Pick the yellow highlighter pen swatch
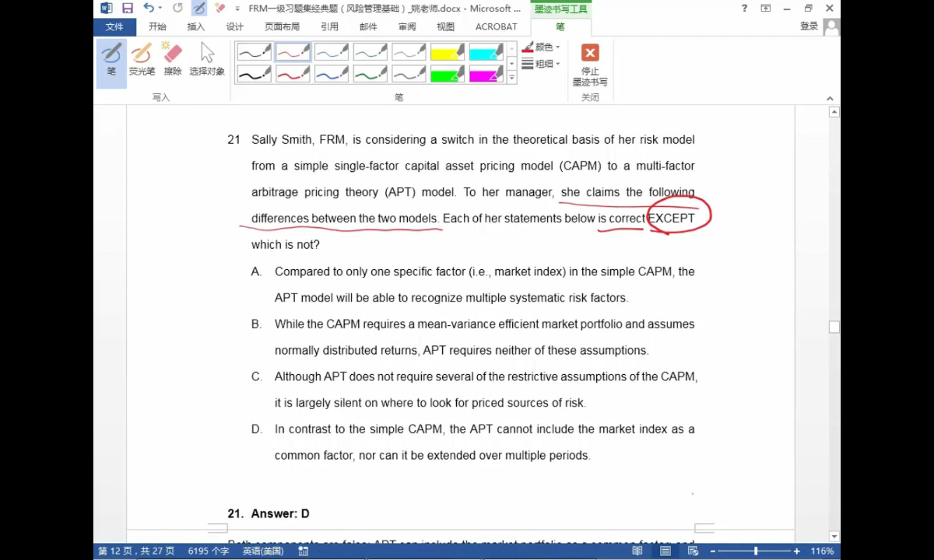The width and height of the screenshot is (934, 560). (447, 52)
